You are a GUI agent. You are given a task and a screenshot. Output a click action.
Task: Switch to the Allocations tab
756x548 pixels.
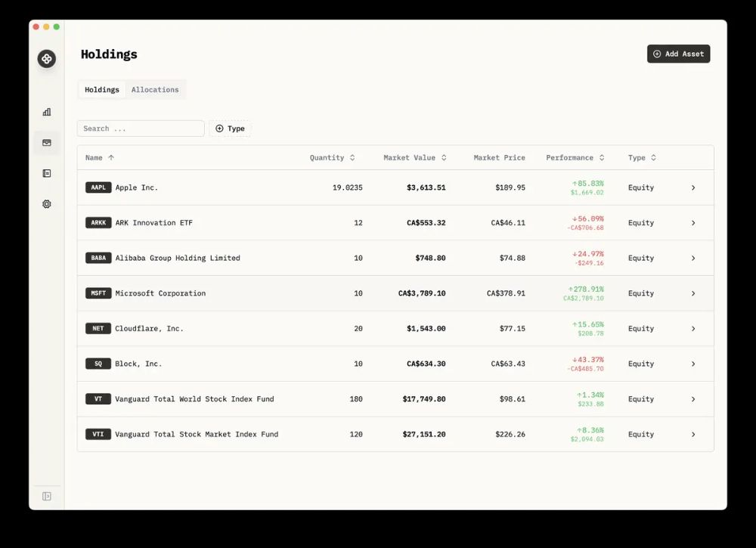tap(155, 90)
